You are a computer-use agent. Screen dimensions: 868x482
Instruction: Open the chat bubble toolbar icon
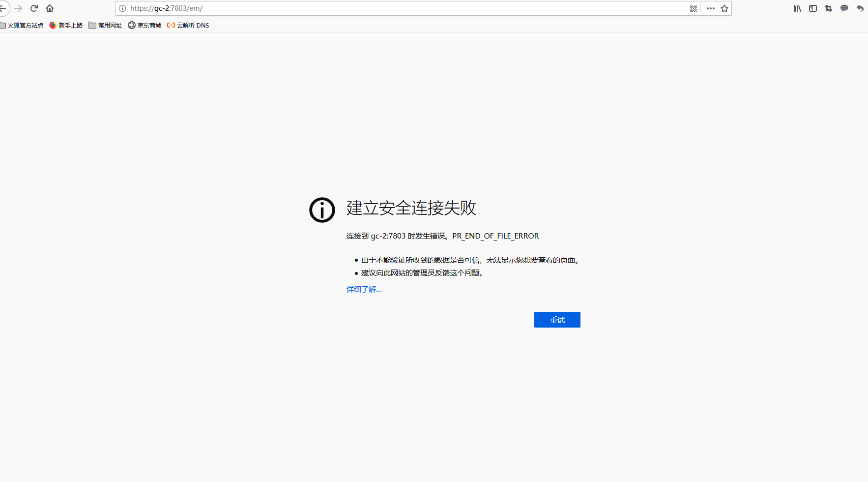coord(844,8)
